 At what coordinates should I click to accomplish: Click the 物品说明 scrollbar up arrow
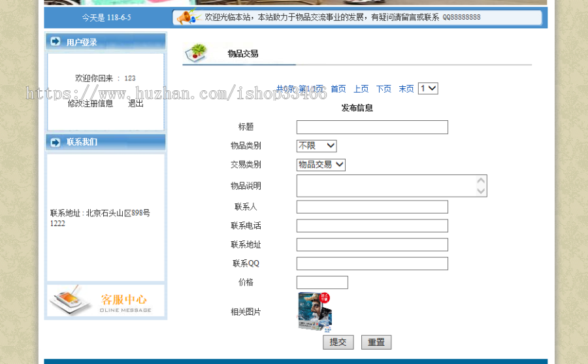pos(481,180)
